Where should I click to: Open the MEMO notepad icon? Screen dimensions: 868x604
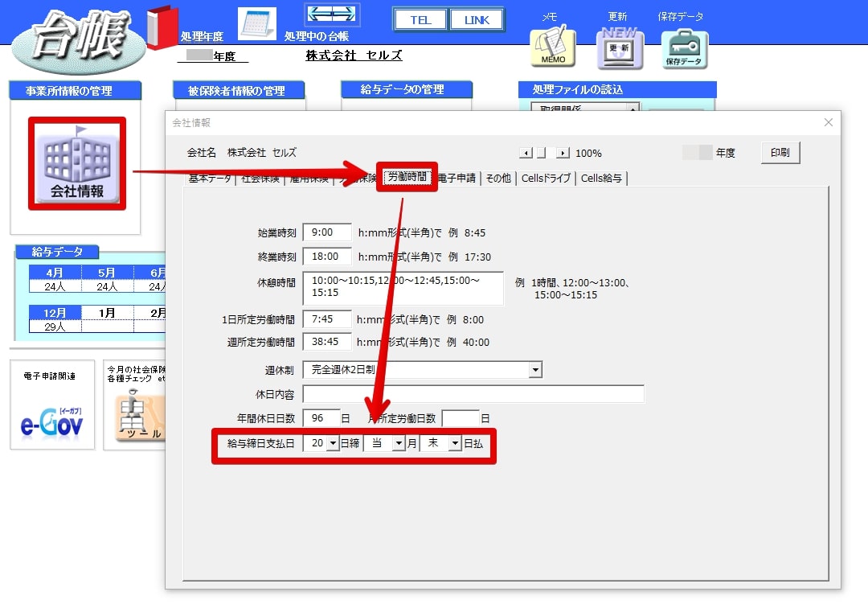[552, 47]
